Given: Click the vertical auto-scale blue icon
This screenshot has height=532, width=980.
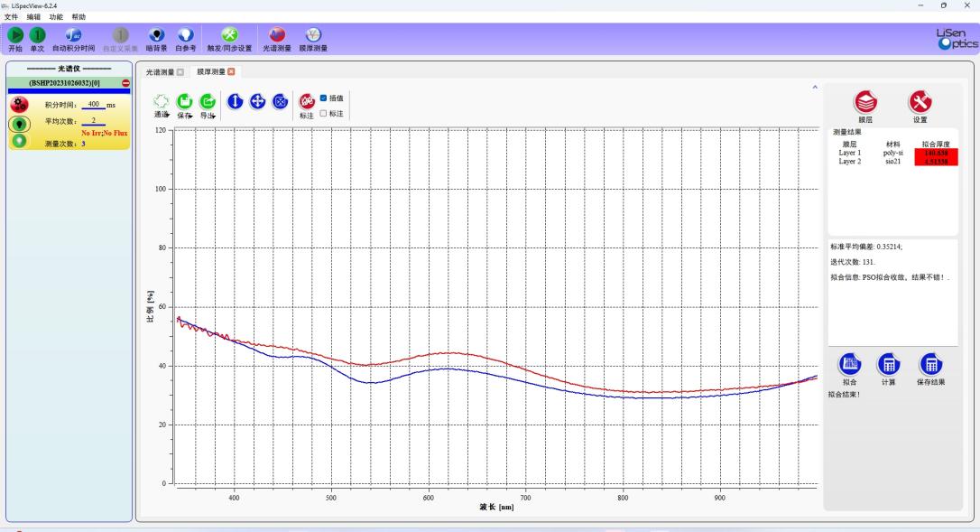Looking at the screenshot, I should pos(235,101).
